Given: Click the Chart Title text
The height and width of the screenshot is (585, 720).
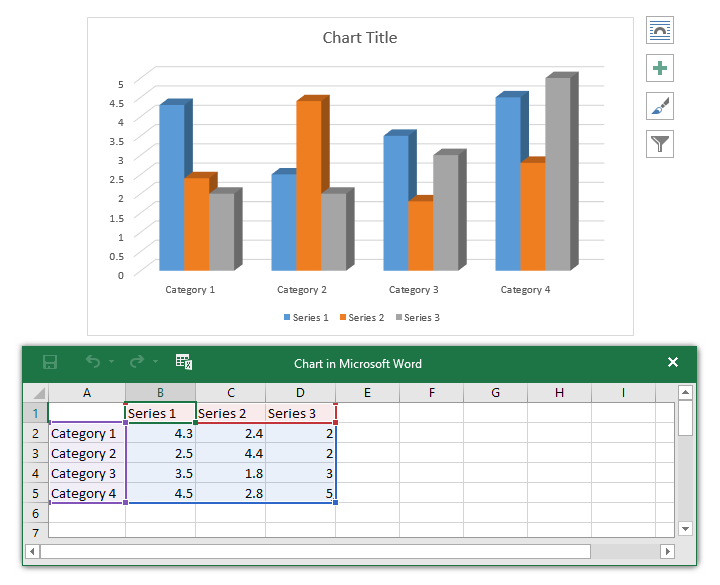Looking at the screenshot, I should [x=359, y=38].
